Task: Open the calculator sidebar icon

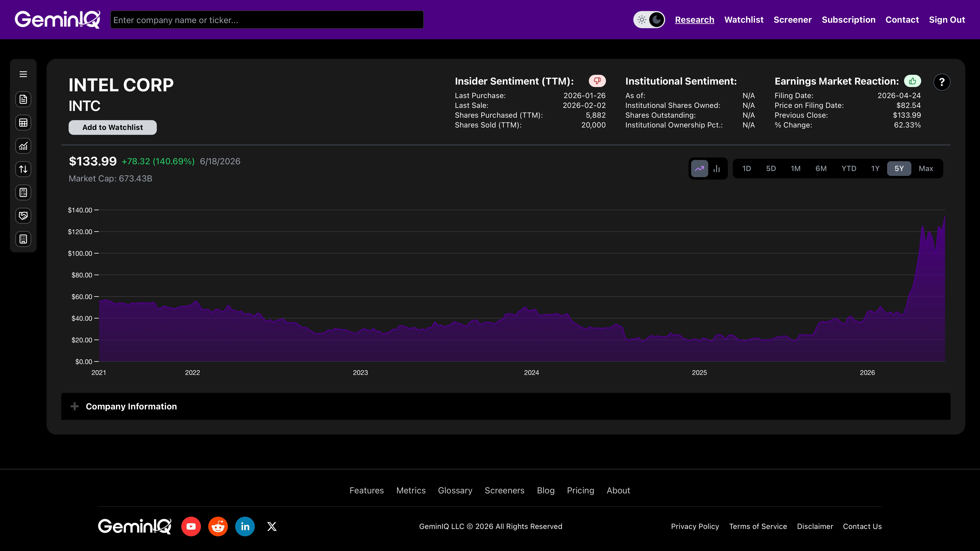Action: click(23, 192)
